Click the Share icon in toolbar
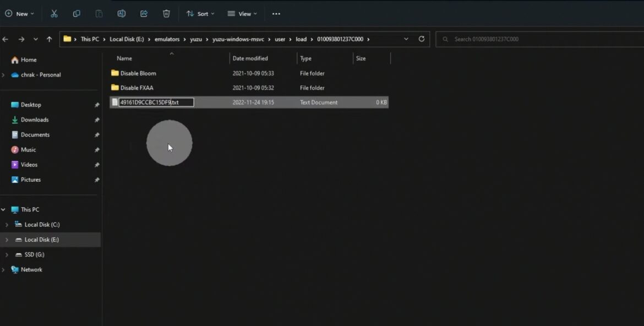Viewport: 644px width, 326px height. pyautogui.click(x=144, y=14)
